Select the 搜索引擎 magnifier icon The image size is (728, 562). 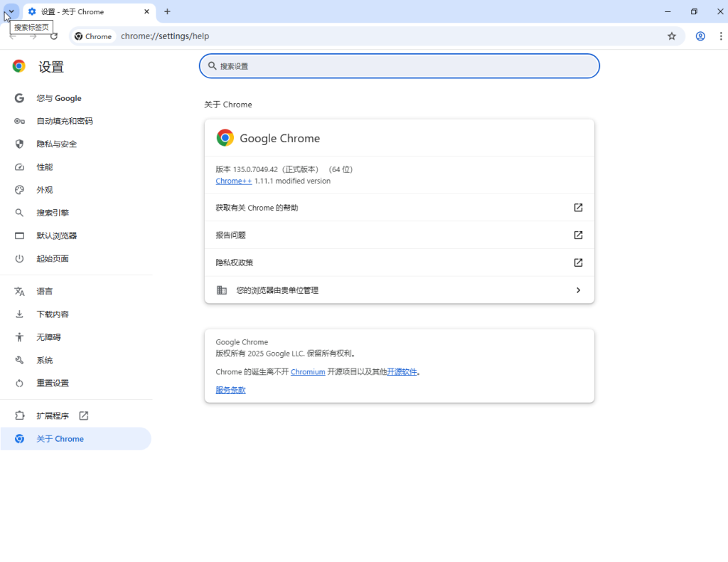coord(19,212)
